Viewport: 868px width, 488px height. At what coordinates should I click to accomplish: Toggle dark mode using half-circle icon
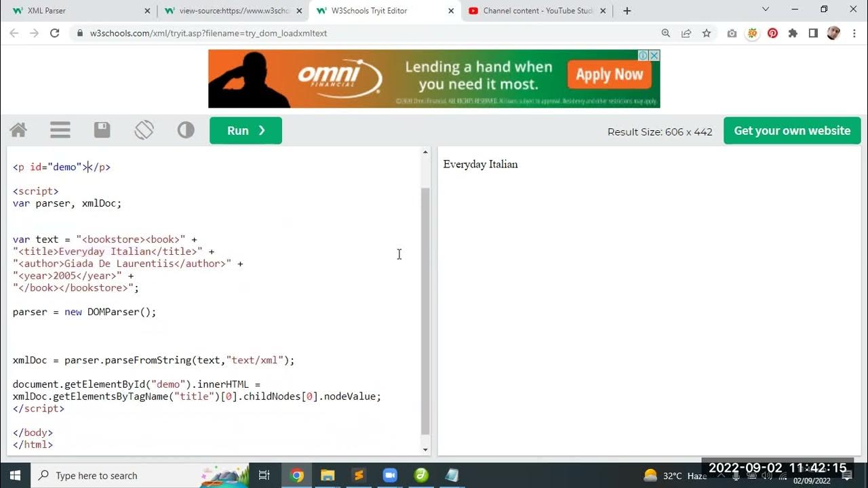click(x=186, y=130)
